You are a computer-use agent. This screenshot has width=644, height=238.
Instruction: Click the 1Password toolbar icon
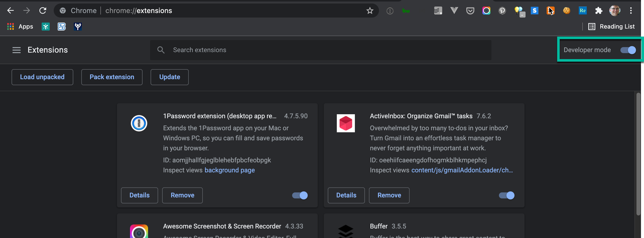(390, 11)
